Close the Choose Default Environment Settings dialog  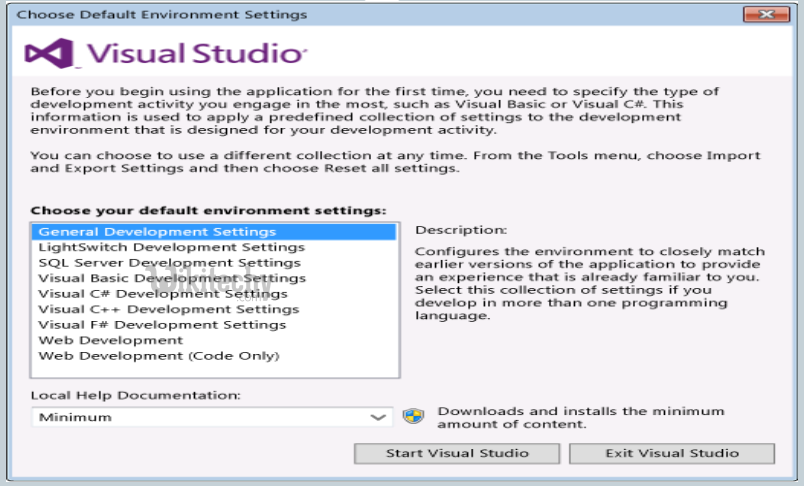coord(767,14)
